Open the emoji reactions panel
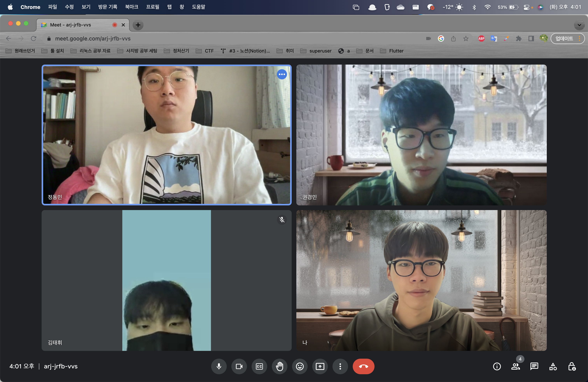Viewport: 588px width, 382px height. pyautogui.click(x=300, y=366)
